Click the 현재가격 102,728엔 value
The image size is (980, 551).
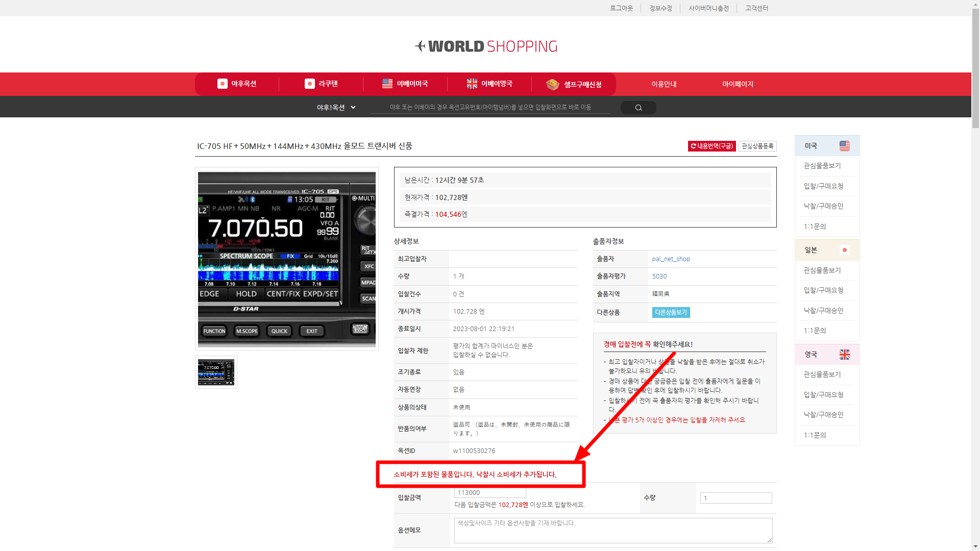451,197
